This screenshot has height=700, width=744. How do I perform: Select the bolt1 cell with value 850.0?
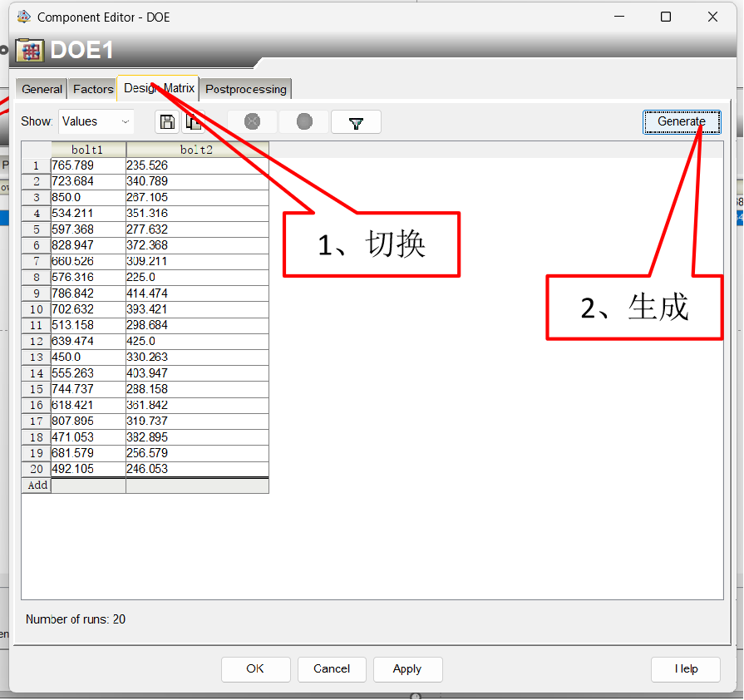point(88,197)
